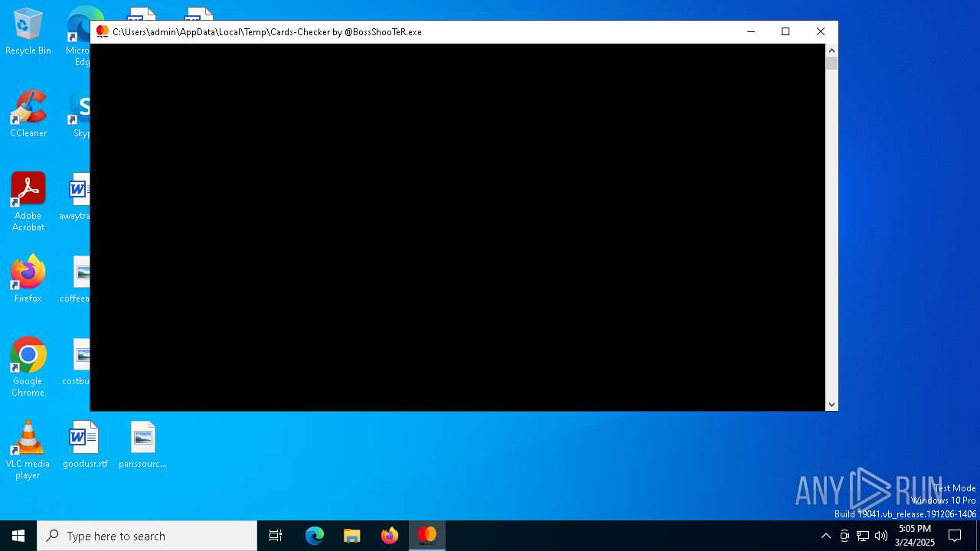Open File Explorer from the taskbar

tap(352, 536)
